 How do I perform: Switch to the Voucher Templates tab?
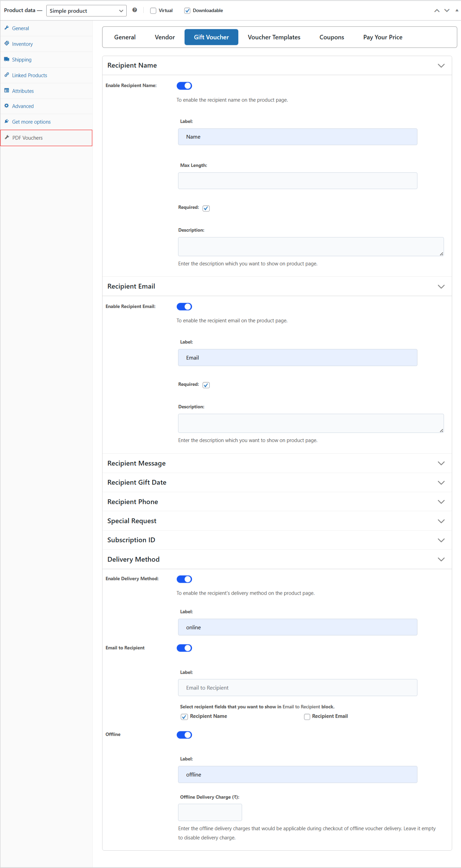coord(274,37)
